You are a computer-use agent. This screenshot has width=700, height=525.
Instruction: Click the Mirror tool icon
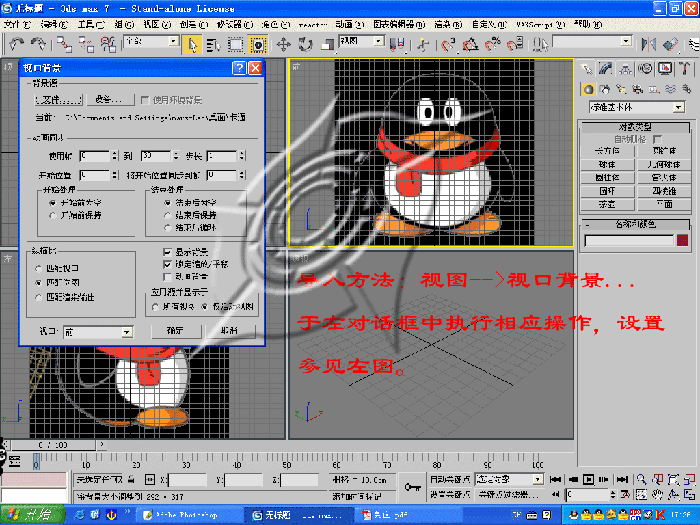[648, 45]
